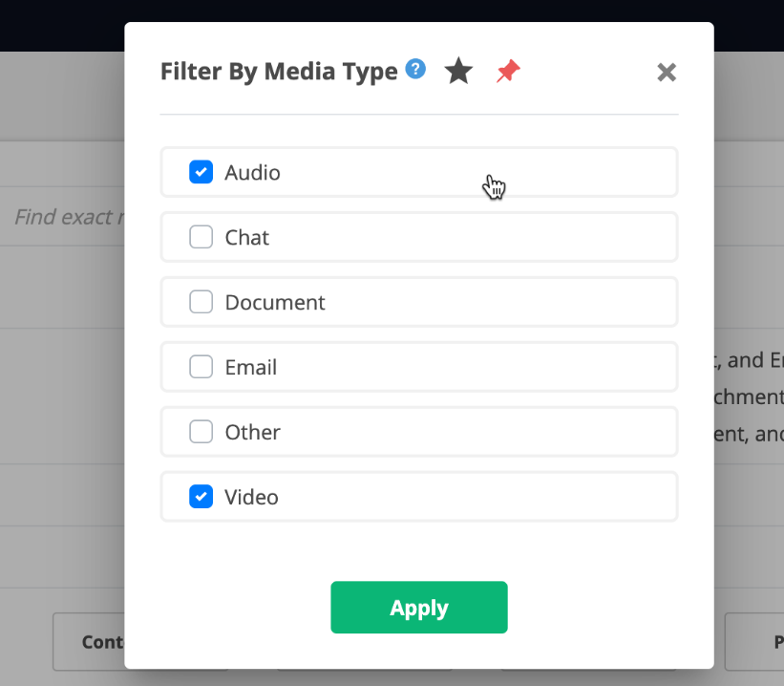Viewport: 784px width, 686px height.
Task: Tick the Document checkbox
Action: pos(201,302)
